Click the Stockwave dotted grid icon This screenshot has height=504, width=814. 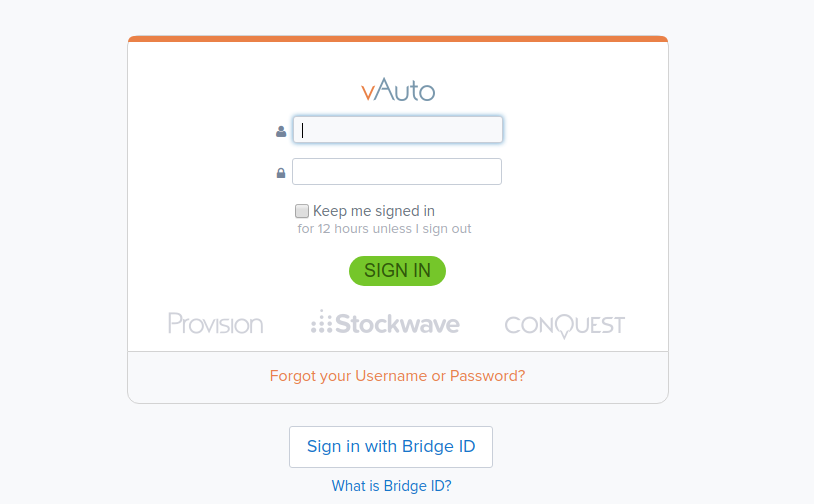[x=321, y=323]
